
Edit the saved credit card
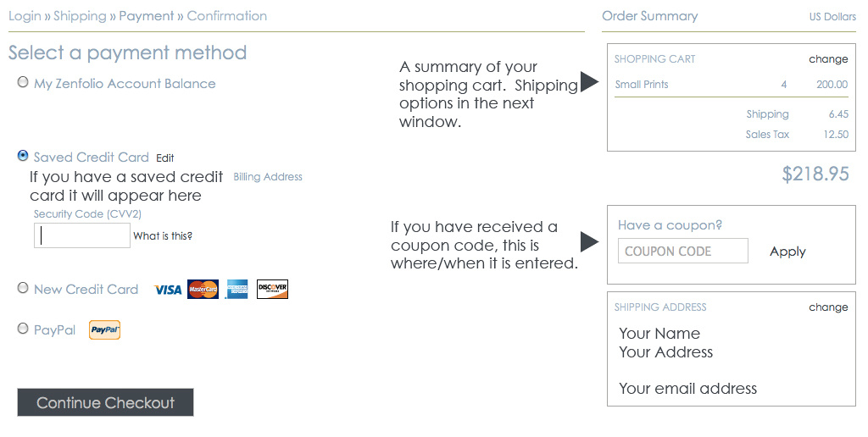coord(165,158)
